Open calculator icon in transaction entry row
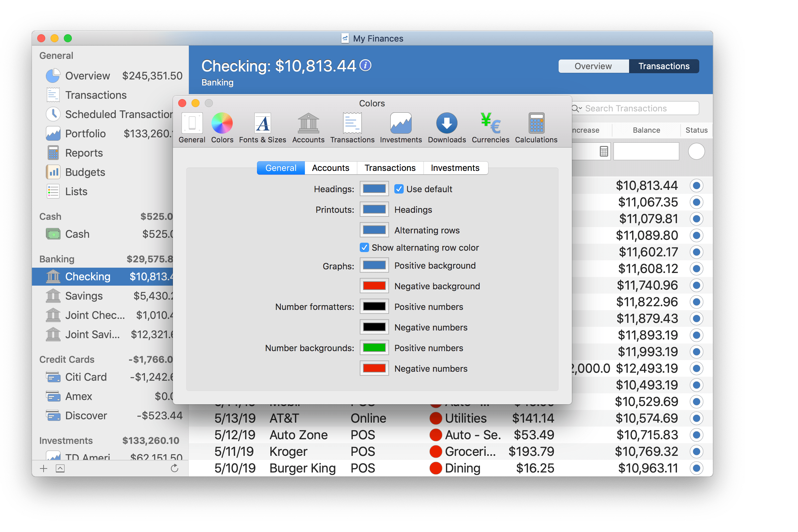 pos(603,151)
